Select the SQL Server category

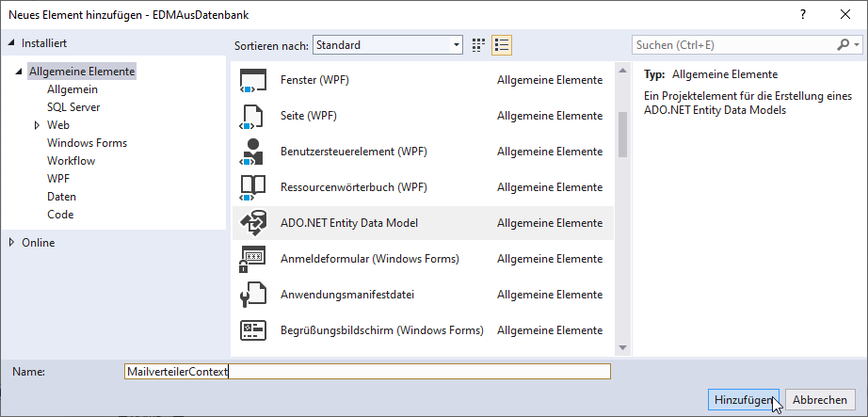73,107
